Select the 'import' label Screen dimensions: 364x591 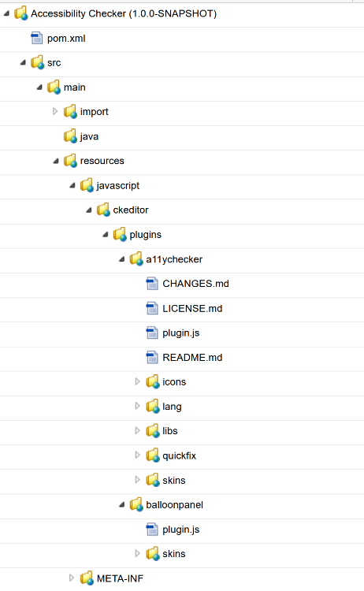pyautogui.click(x=95, y=112)
